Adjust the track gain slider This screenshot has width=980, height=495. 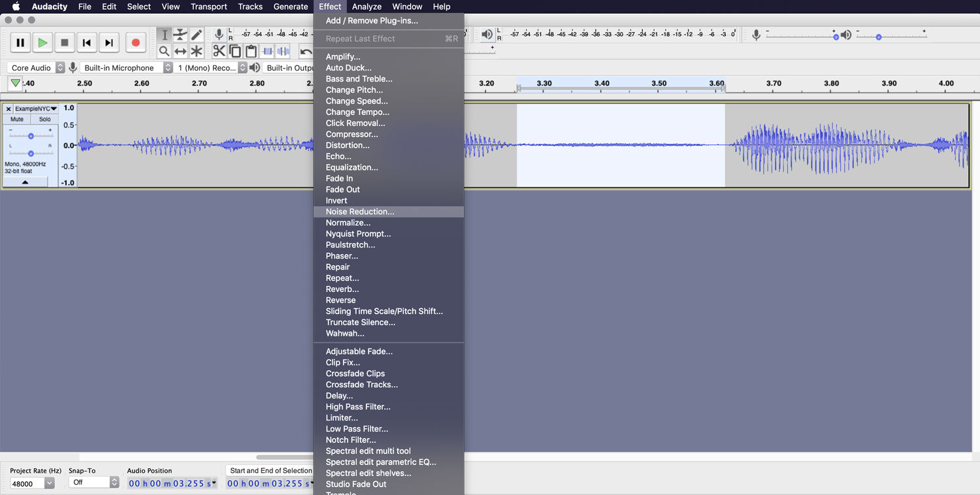click(x=31, y=136)
